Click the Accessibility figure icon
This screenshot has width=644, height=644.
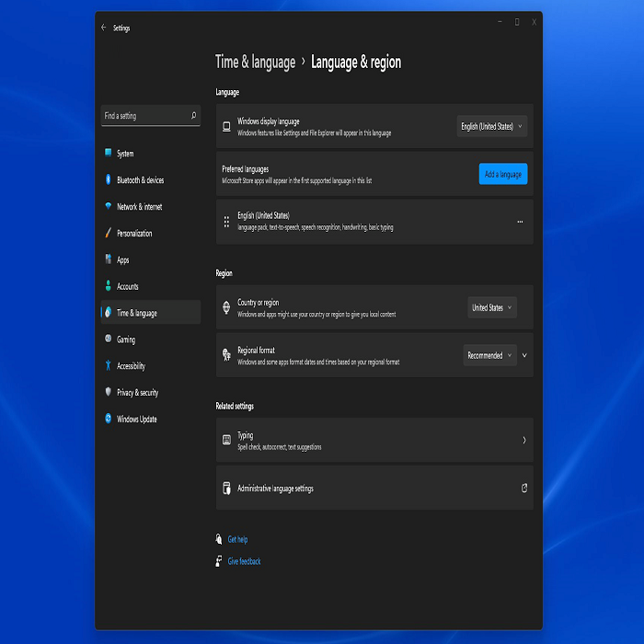pos(108,365)
